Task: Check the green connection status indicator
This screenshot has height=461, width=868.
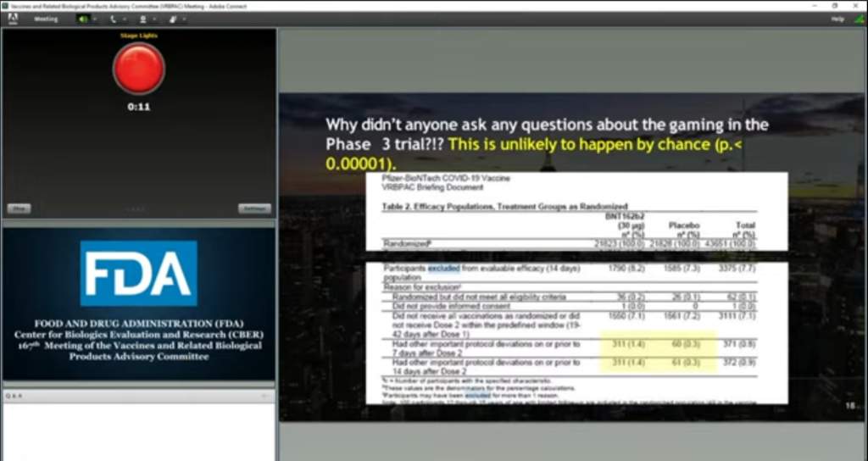Action: point(859,19)
